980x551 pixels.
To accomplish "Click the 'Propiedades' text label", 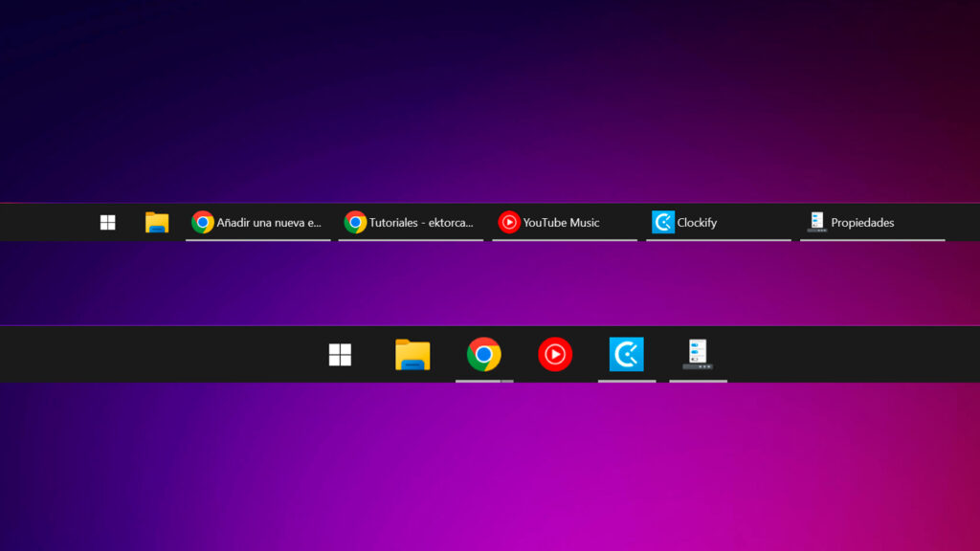I will tap(862, 222).
